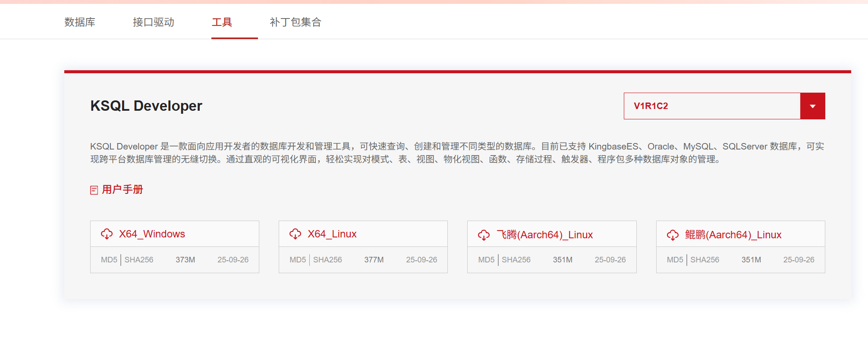
Task: Download the 飞腾(Aarch64)_Linux package
Action: [x=544, y=235]
